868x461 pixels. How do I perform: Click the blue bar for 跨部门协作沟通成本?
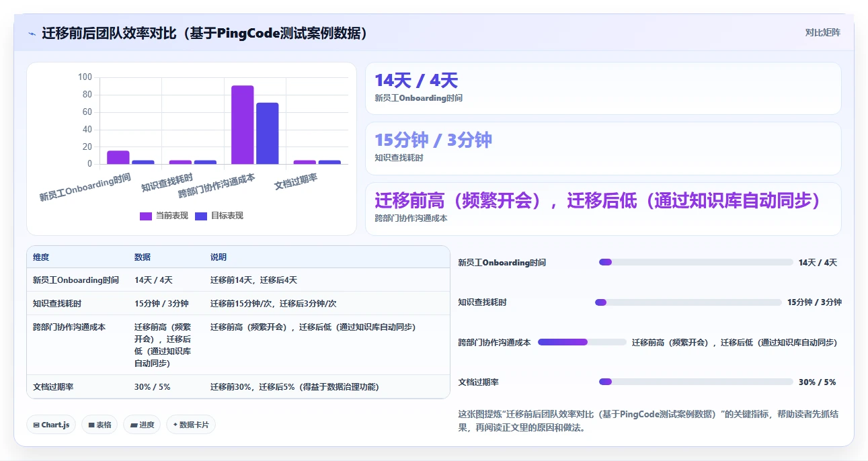point(267,133)
